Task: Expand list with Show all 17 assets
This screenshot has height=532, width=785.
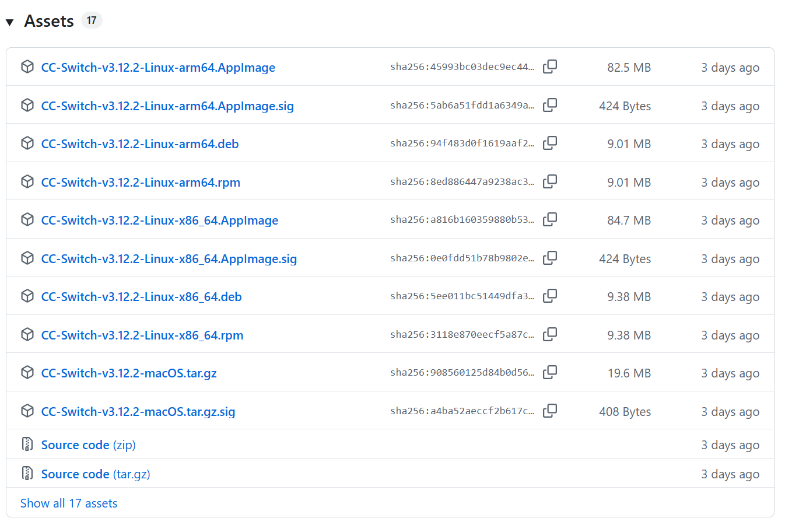Action: pos(69,503)
